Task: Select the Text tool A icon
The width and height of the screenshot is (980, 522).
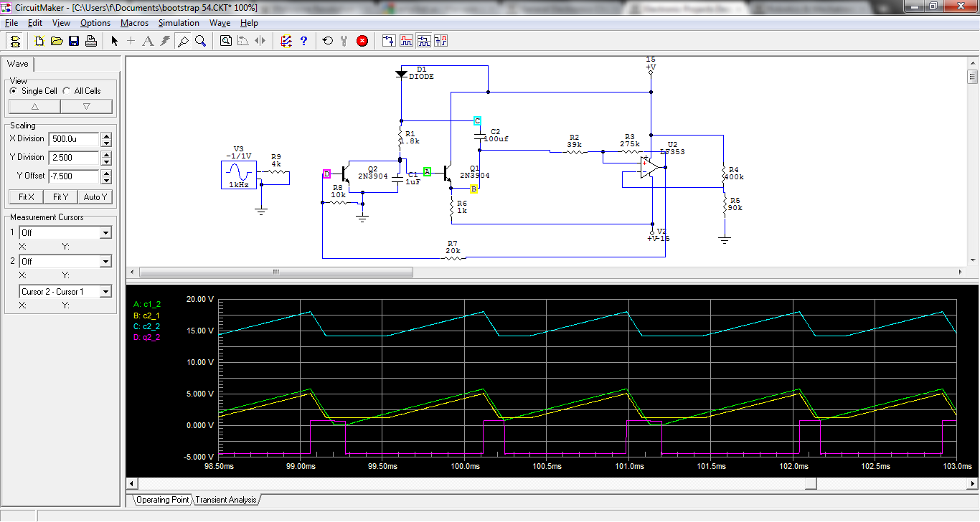Action: [x=148, y=41]
